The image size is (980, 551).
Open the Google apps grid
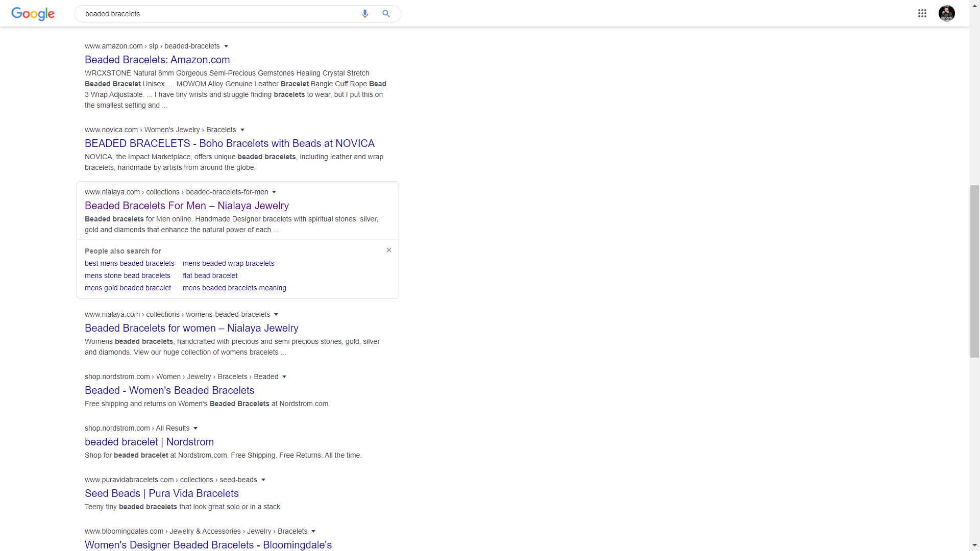coord(922,14)
